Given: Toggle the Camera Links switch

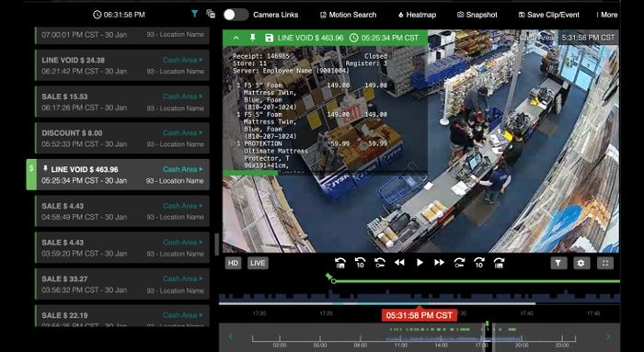Looking at the screenshot, I should pos(236,15).
